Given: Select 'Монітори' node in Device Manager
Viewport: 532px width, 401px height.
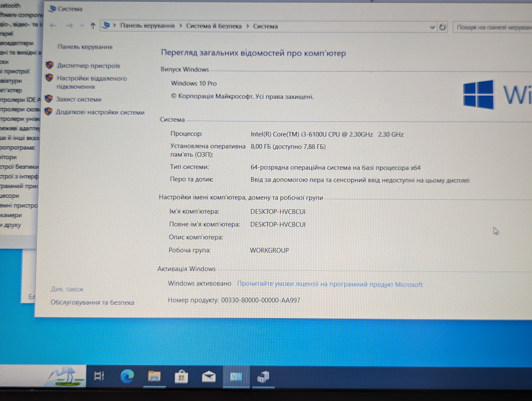Looking at the screenshot, I should 8,157.
